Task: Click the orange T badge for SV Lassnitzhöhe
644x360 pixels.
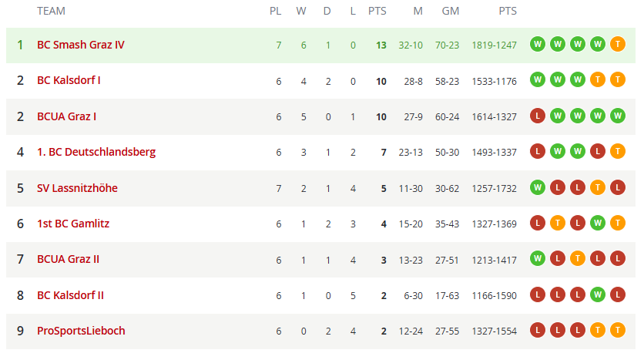Action: [x=597, y=187]
